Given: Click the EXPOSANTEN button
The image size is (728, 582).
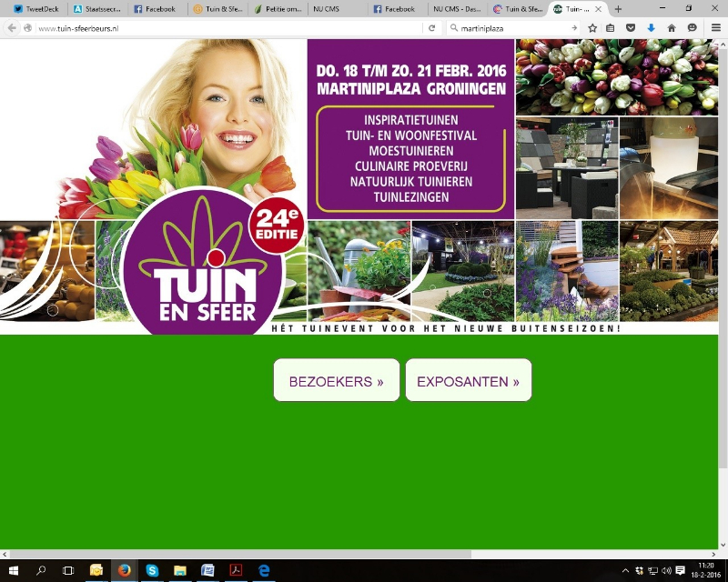Looking at the screenshot, I should click(468, 381).
